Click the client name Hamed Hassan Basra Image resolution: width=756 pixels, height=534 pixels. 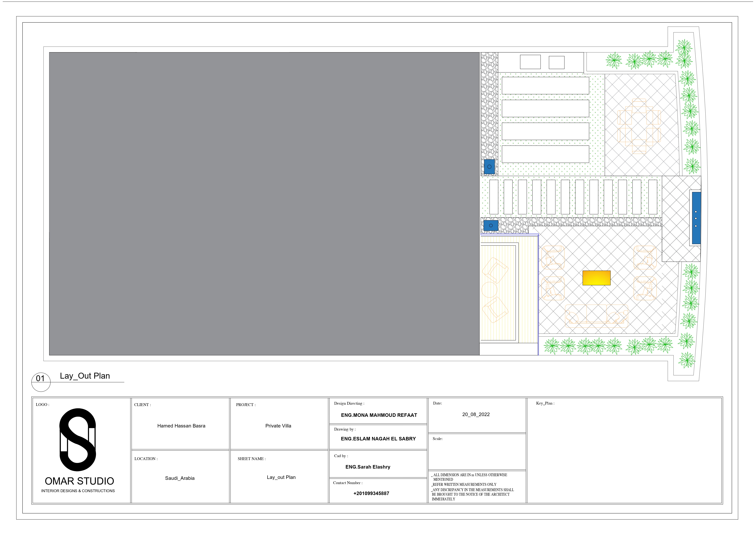point(181,426)
